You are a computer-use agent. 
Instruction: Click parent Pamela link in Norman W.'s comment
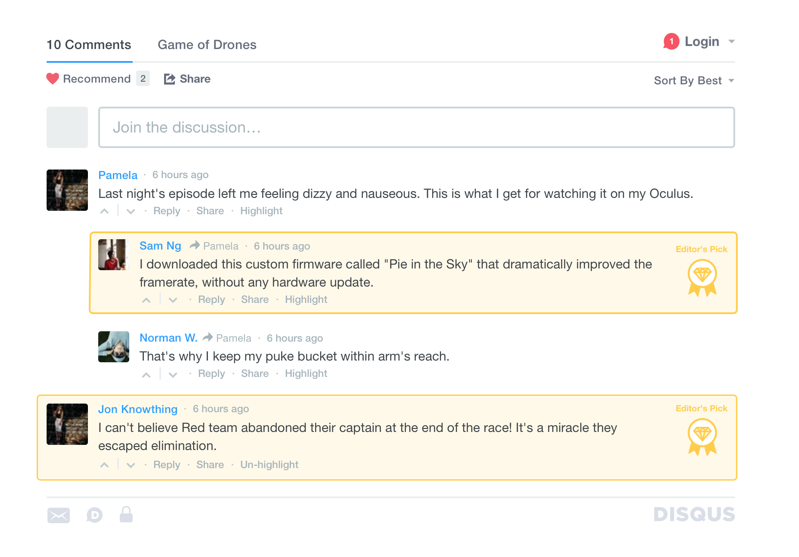click(234, 338)
